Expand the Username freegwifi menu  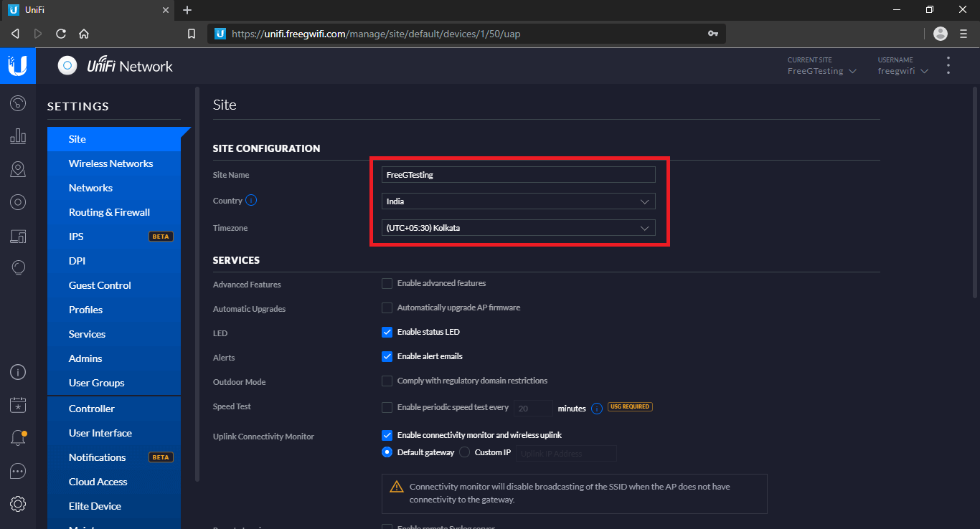tap(903, 71)
